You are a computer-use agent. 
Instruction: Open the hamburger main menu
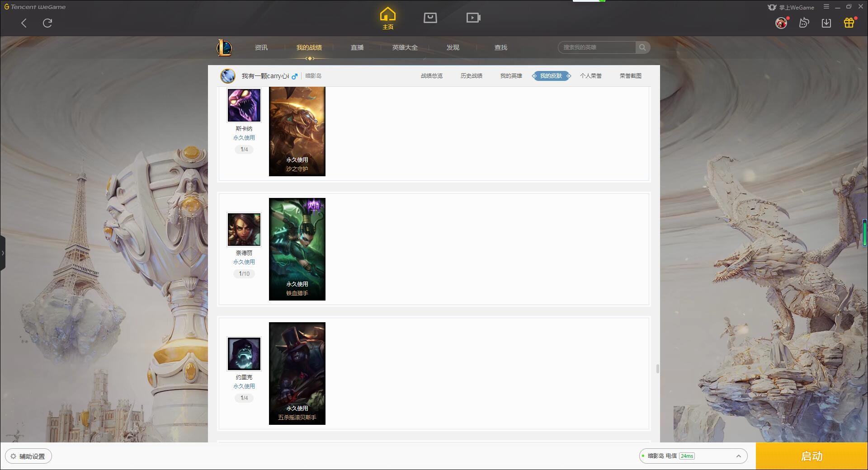(x=826, y=7)
